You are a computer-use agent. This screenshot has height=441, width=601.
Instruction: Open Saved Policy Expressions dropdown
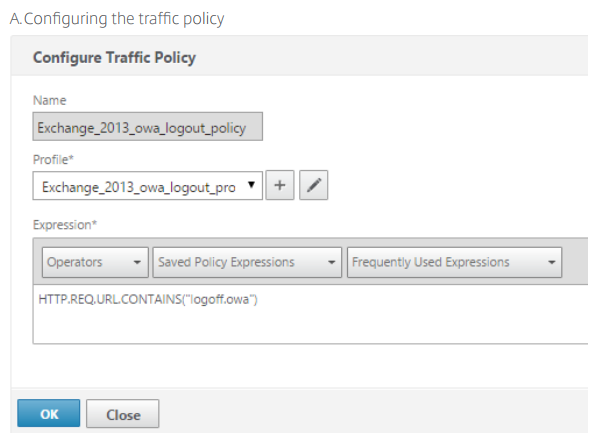246,262
